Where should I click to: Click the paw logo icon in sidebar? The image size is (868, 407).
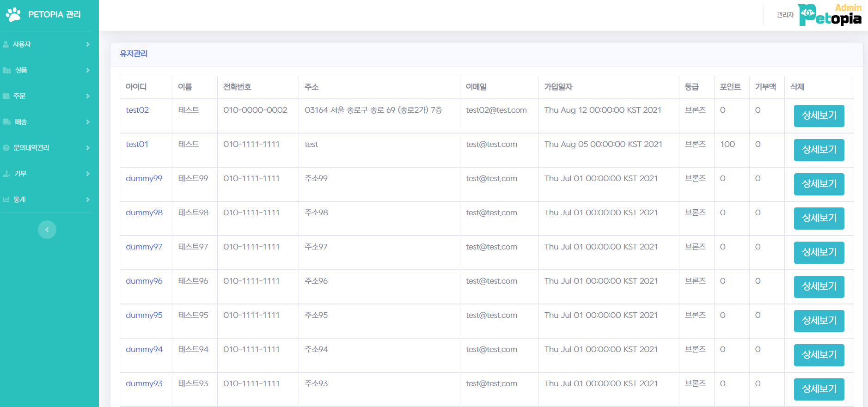tap(13, 15)
